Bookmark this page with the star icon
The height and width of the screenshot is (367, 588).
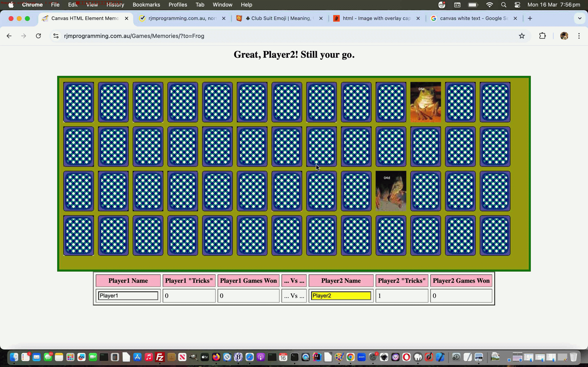[522, 36]
